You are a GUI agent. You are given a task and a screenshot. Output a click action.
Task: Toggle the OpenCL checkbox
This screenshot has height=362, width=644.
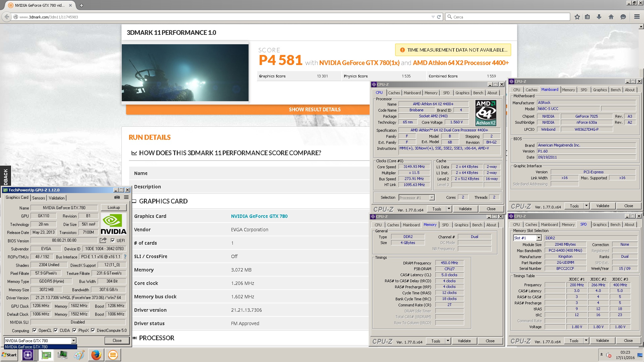tap(34, 330)
